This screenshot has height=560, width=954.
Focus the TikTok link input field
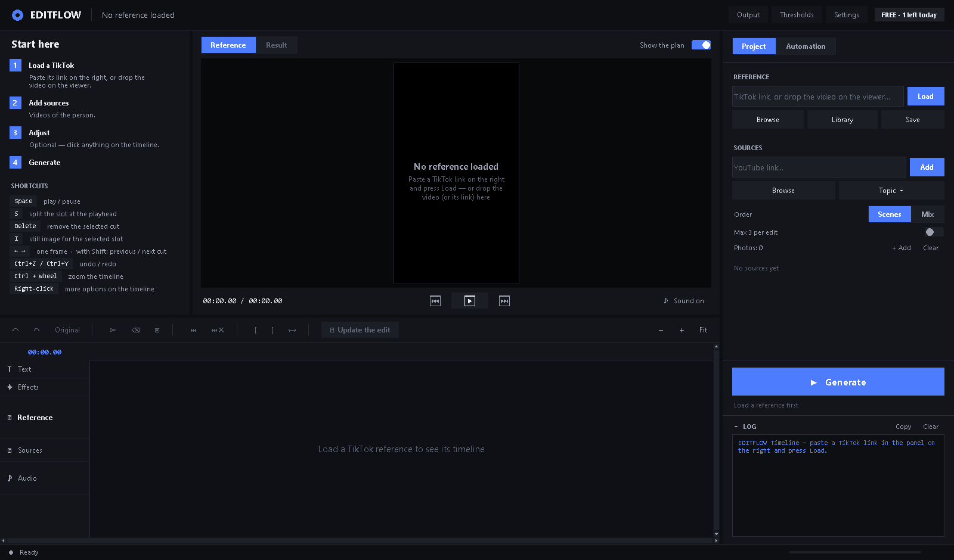click(x=818, y=97)
